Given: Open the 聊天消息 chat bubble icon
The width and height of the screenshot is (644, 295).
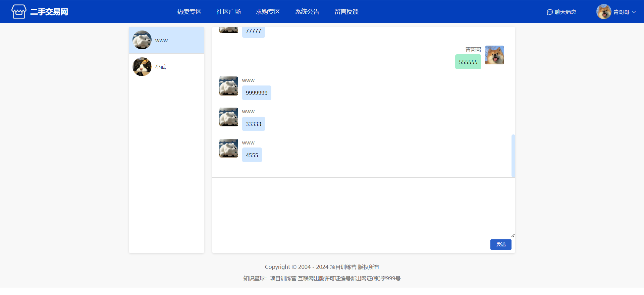Looking at the screenshot, I should click(550, 12).
